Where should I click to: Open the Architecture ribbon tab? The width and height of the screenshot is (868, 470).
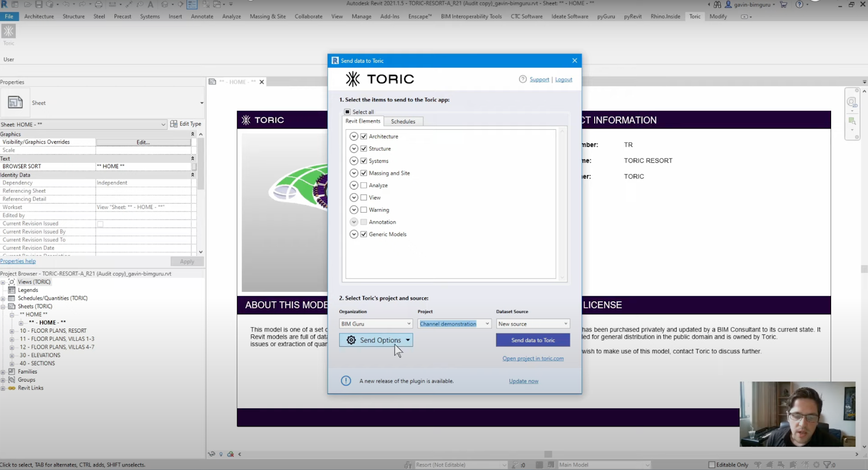point(39,16)
